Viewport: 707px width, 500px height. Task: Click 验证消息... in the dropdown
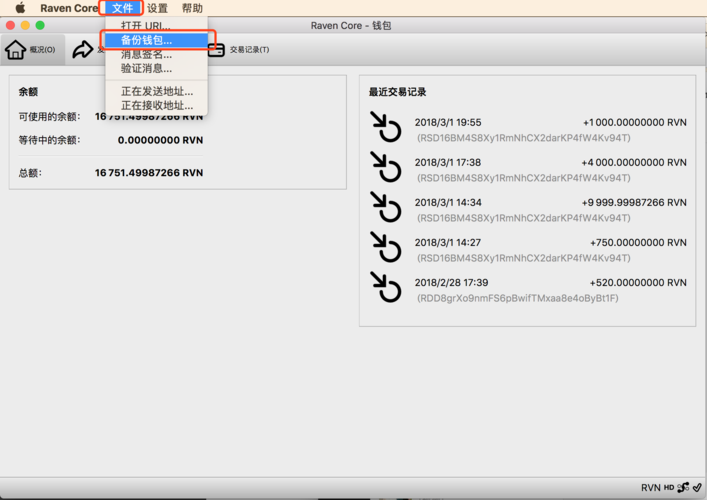pyautogui.click(x=146, y=69)
